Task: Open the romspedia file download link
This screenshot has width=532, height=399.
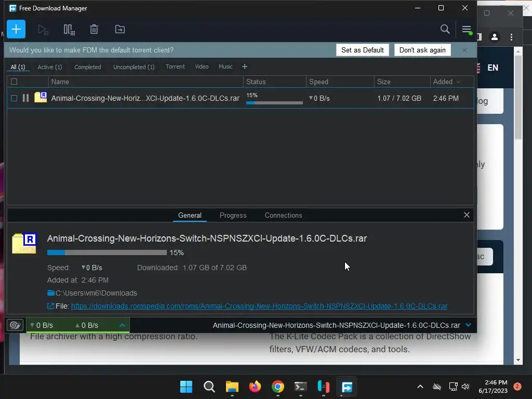Action: pyautogui.click(x=259, y=306)
